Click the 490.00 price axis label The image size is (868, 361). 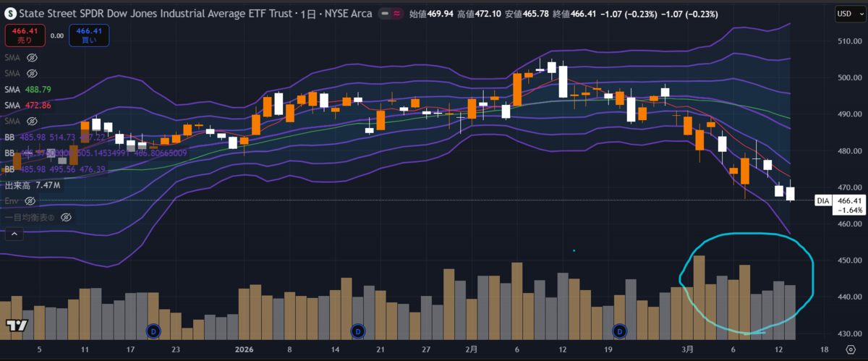pyautogui.click(x=848, y=114)
